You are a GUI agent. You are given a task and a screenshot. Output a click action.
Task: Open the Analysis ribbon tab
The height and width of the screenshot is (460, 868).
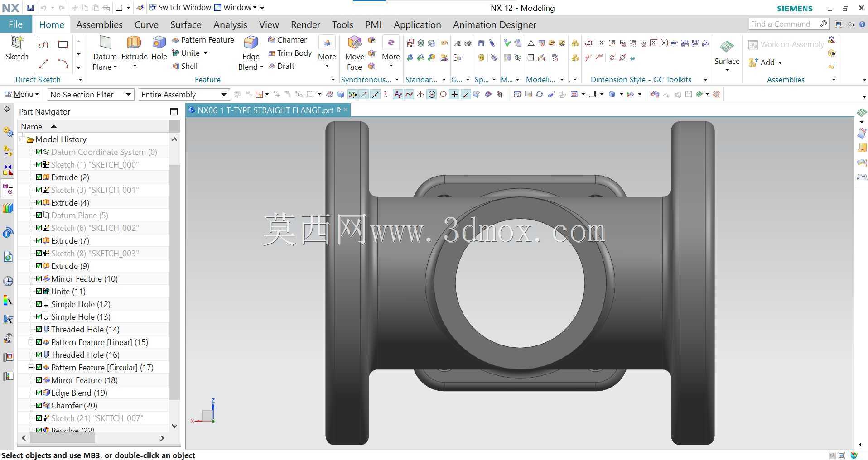230,24
